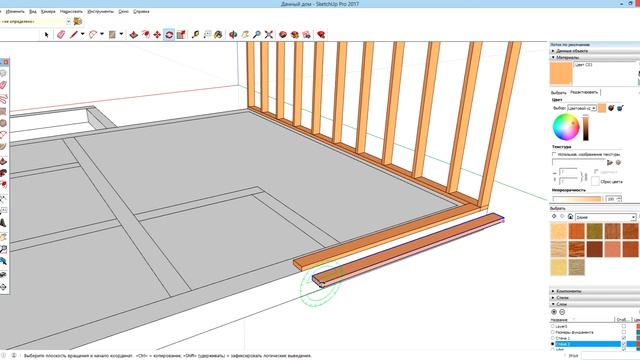Screen dimensions: 640x360
Task: Click the active Rotate tool
Action: [x=169, y=35]
